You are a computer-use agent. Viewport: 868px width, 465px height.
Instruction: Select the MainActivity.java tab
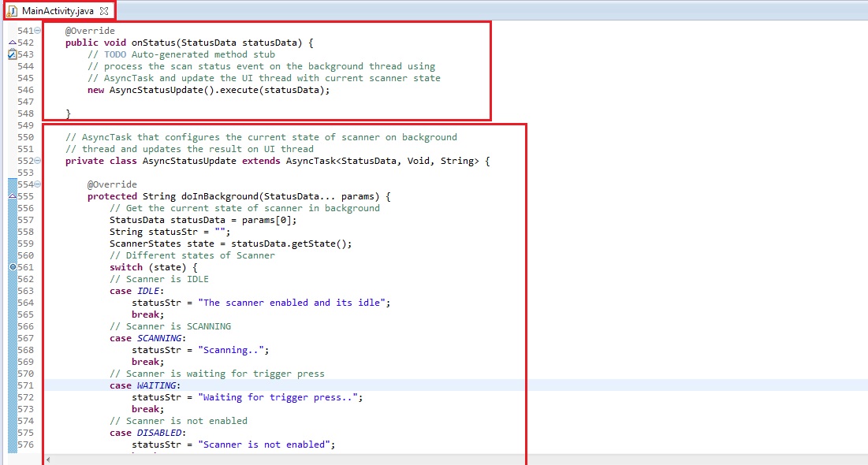(x=58, y=11)
